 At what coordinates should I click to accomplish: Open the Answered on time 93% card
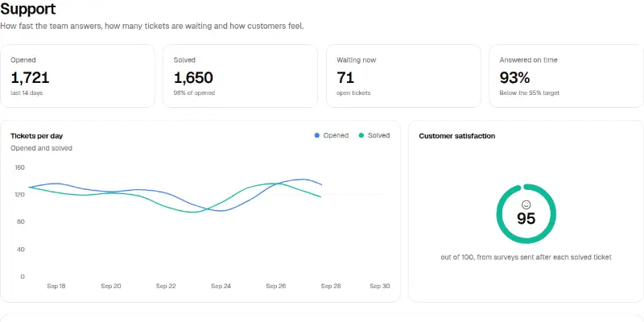(567, 76)
